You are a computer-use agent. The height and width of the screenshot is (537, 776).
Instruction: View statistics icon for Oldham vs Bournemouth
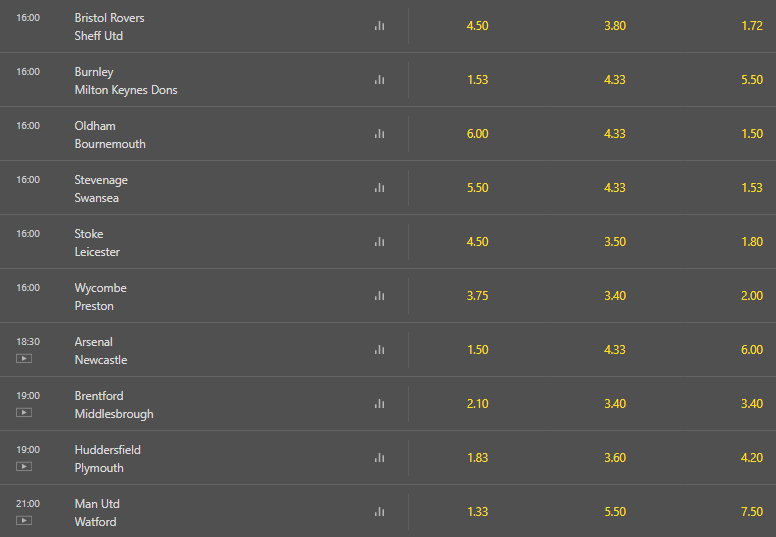click(380, 134)
